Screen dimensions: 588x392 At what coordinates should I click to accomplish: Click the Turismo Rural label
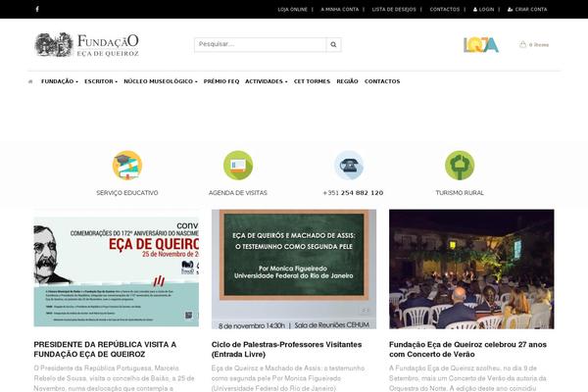460,193
